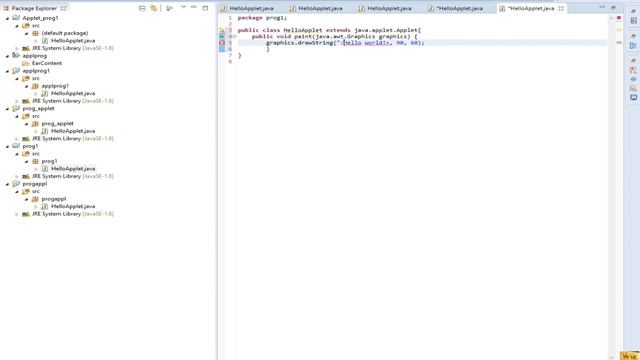Select the prog1 package node
Image resolution: width=640 pixels, height=360 pixels.
point(49,161)
